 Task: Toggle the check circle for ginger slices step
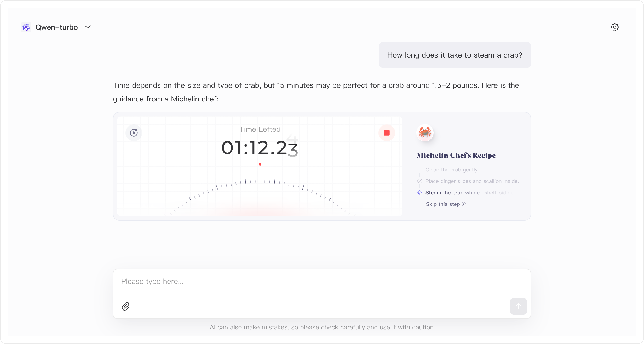click(420, 181)
